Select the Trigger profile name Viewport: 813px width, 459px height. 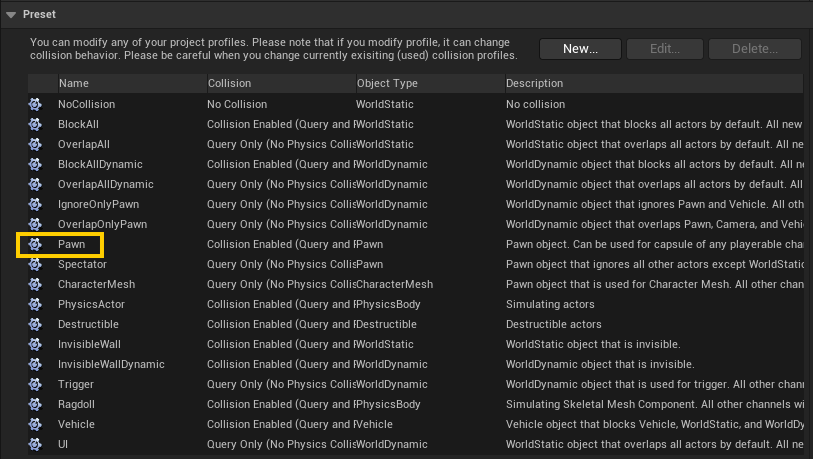point(77,384)
